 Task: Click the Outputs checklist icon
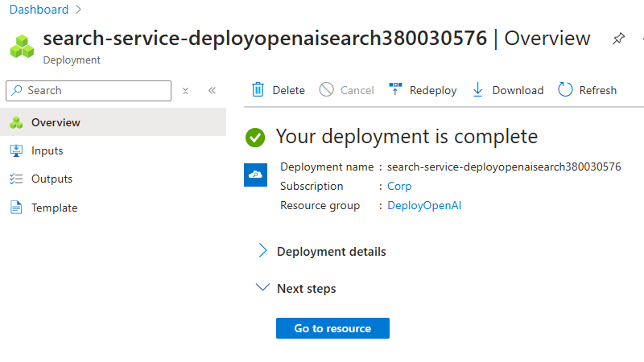coord(16,179)
